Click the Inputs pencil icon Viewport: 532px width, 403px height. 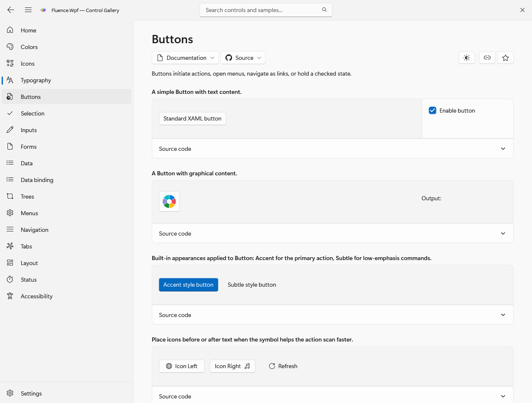[x=10, y=130]
